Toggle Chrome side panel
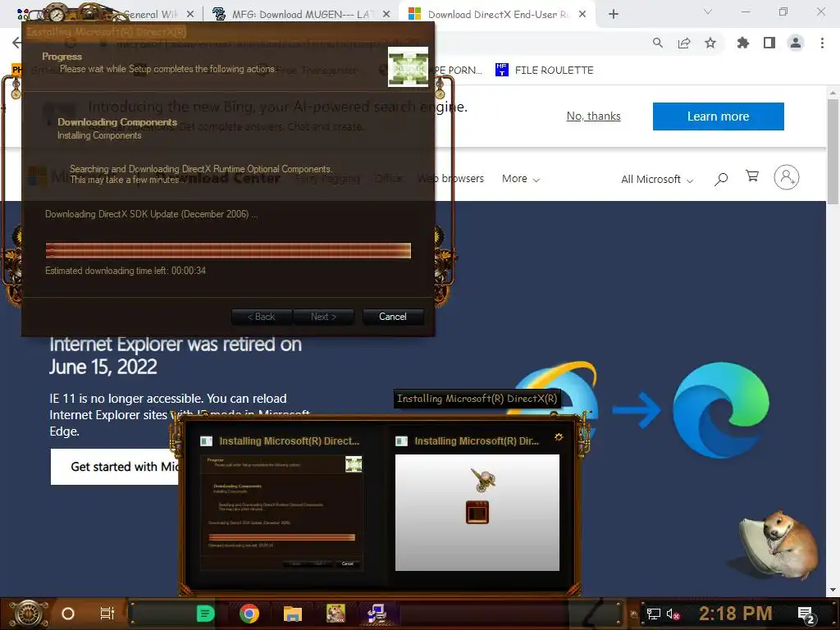The height and width of the screenshot is (630, 840). click(769, 43)
